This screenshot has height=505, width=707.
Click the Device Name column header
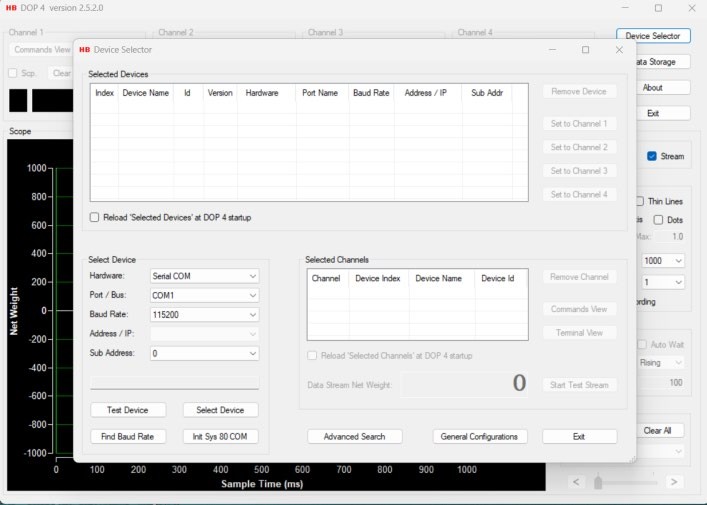pyautogui.click(x=145, y=93)
